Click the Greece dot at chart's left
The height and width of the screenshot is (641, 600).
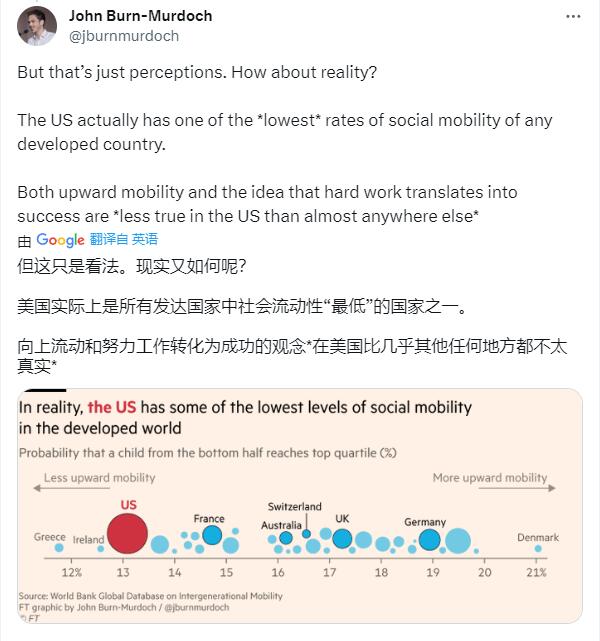(59, 548)
